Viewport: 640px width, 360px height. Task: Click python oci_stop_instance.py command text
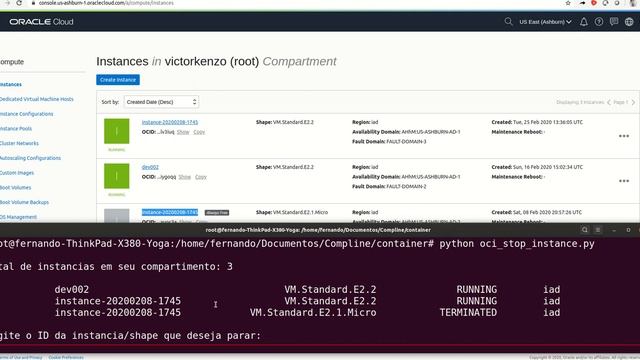click(x=517, y=244)
